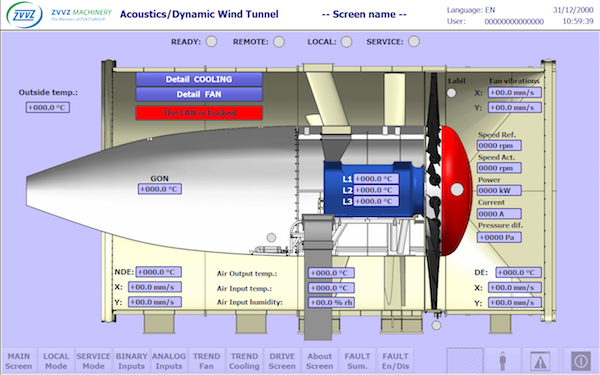Click the ZVVZ Machinery logo

[x=59, y=15]
